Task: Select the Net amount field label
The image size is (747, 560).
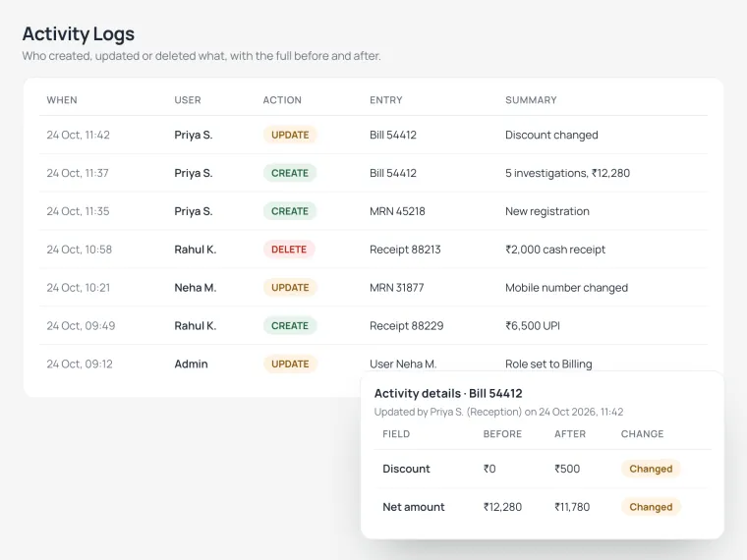Action: [x=414, y=507]
